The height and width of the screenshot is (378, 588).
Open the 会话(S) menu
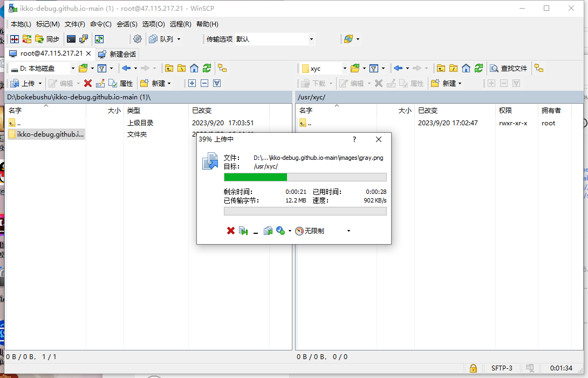(127, 24)
